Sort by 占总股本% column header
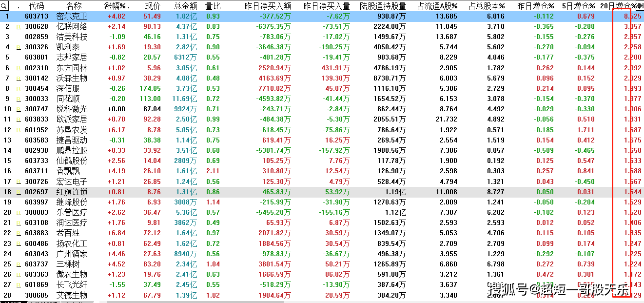The image size is (644, 303). coord(486,6)
